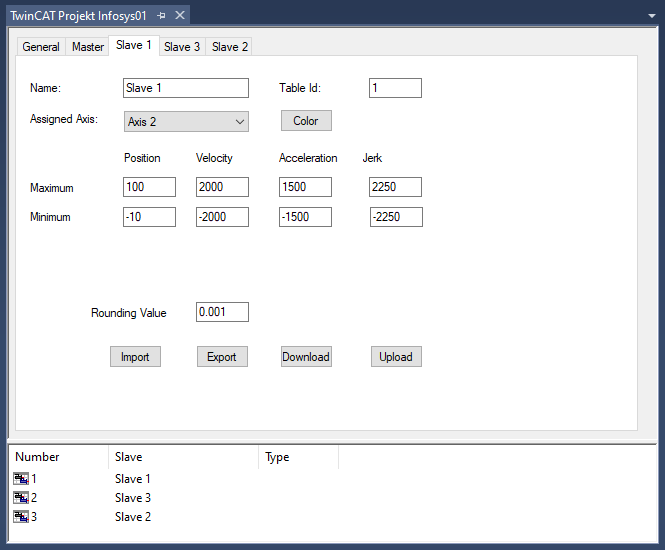Focus the Table Id field
665x550 pixels.
pyautogui.click(x=395, y=88)
